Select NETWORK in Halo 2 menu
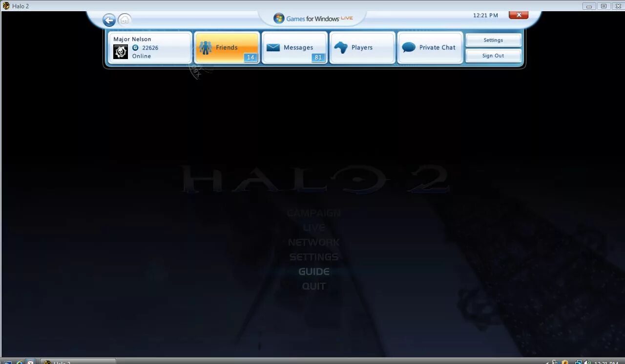625x364 pixels. pos(314,243)
